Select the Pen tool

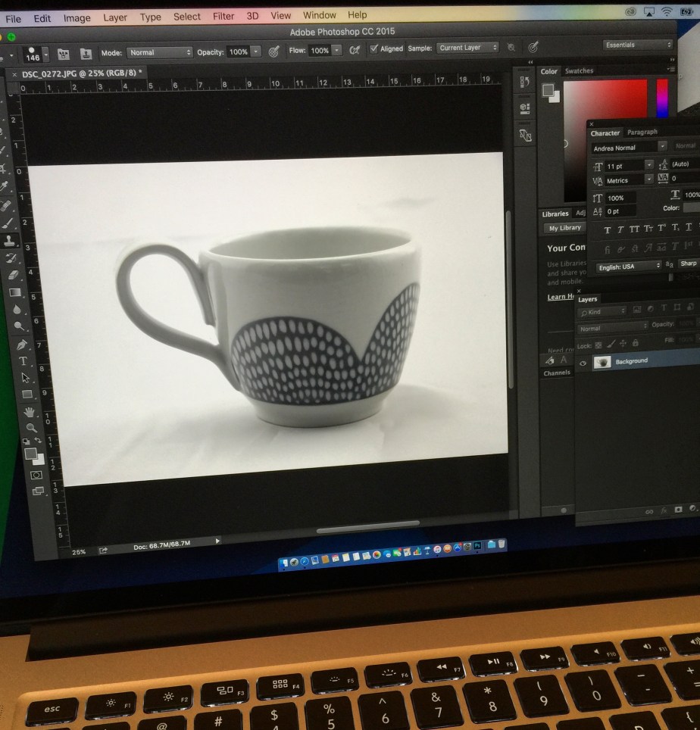(22, 343)
